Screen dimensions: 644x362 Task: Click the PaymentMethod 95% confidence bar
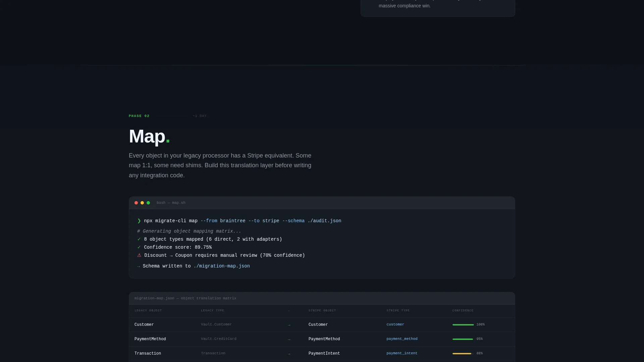point(463,339)
